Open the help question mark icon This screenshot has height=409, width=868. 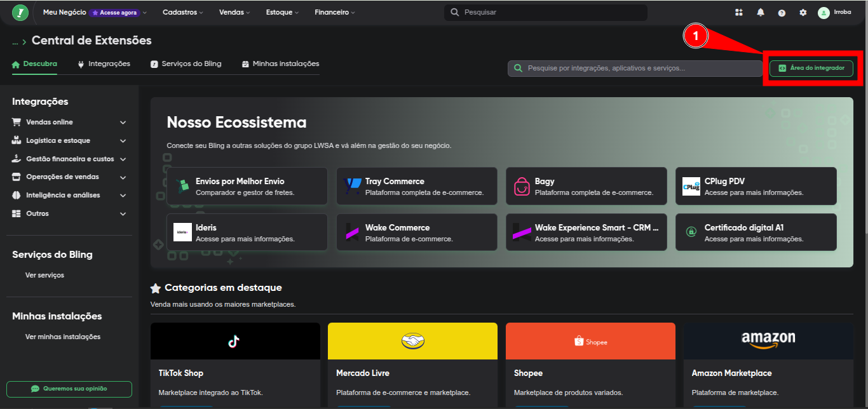point(782,13)
